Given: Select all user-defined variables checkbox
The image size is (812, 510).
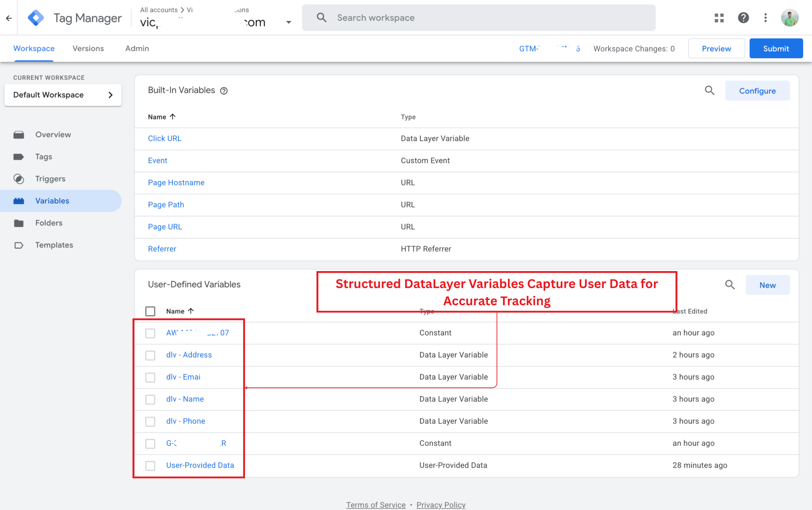Looking at the screenshot, I should (150, 311).
